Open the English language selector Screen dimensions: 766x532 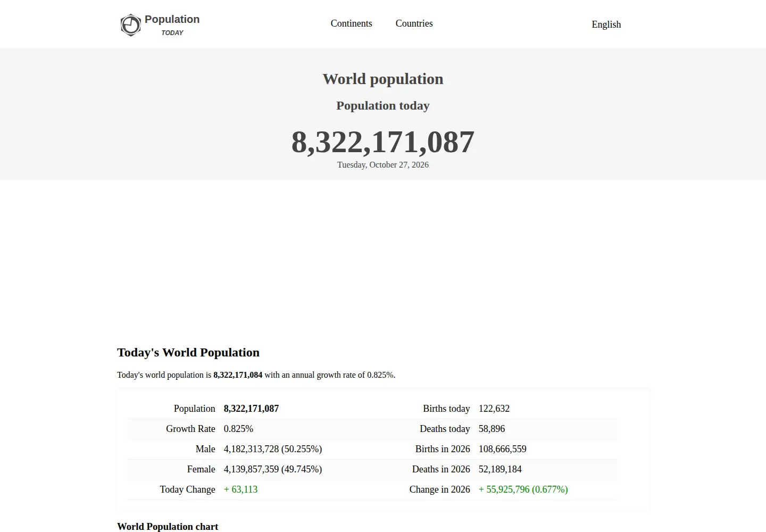click(x=606, y=24)
